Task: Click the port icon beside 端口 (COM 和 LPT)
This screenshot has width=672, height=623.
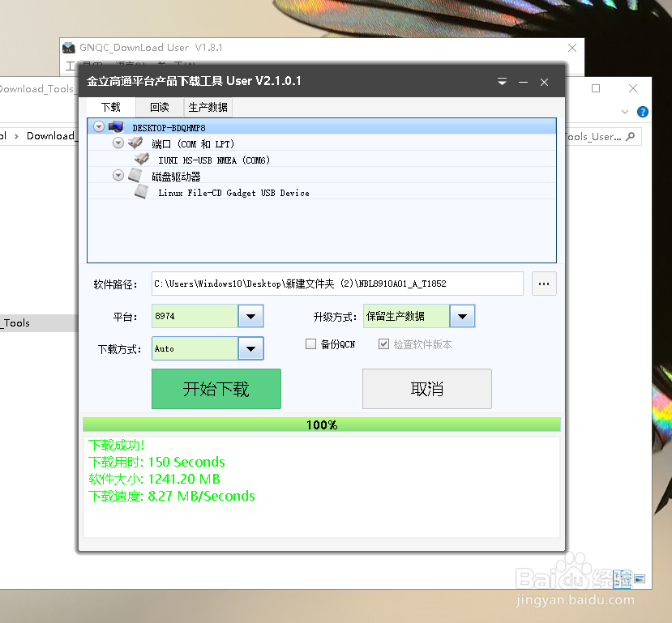Action: [x=135, y=143]
